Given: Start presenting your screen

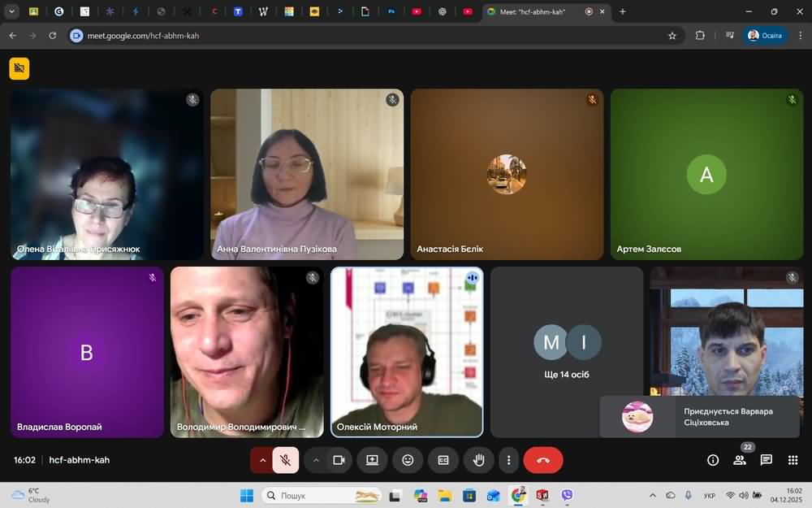Looking at the screenshot, I should coord(372,460).
